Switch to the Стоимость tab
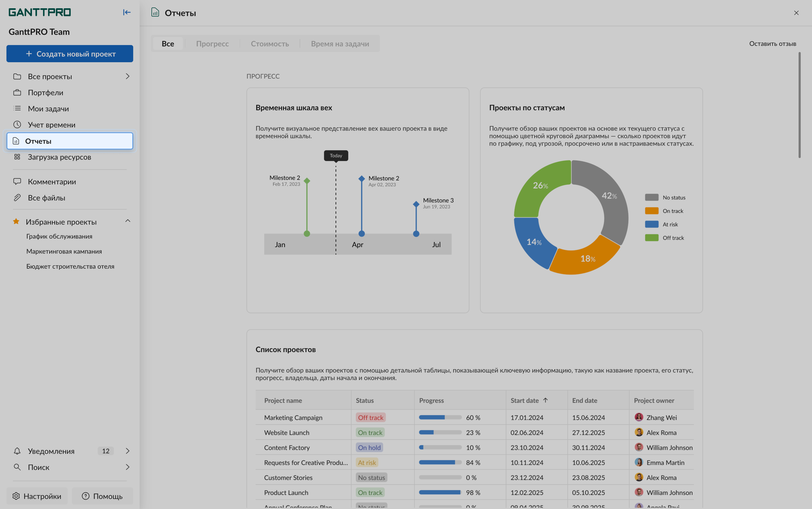The image size is (812, 509). tap(269, 44)
